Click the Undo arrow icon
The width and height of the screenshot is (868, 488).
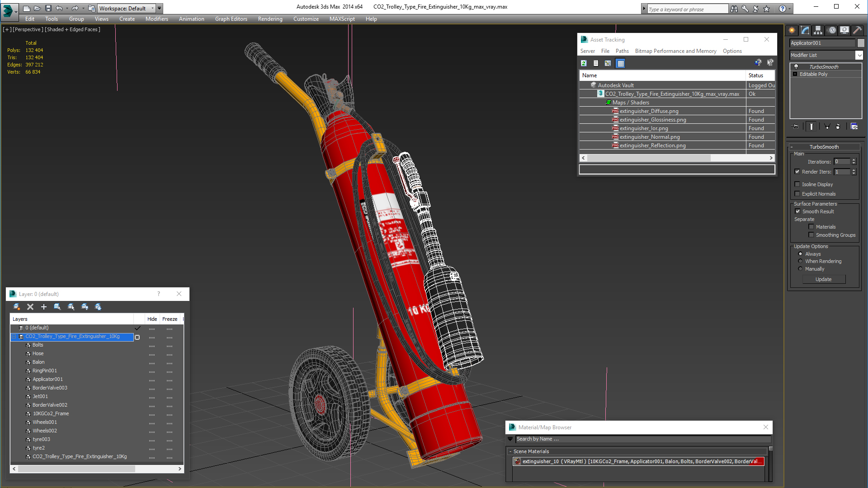(x=59, y=8)
